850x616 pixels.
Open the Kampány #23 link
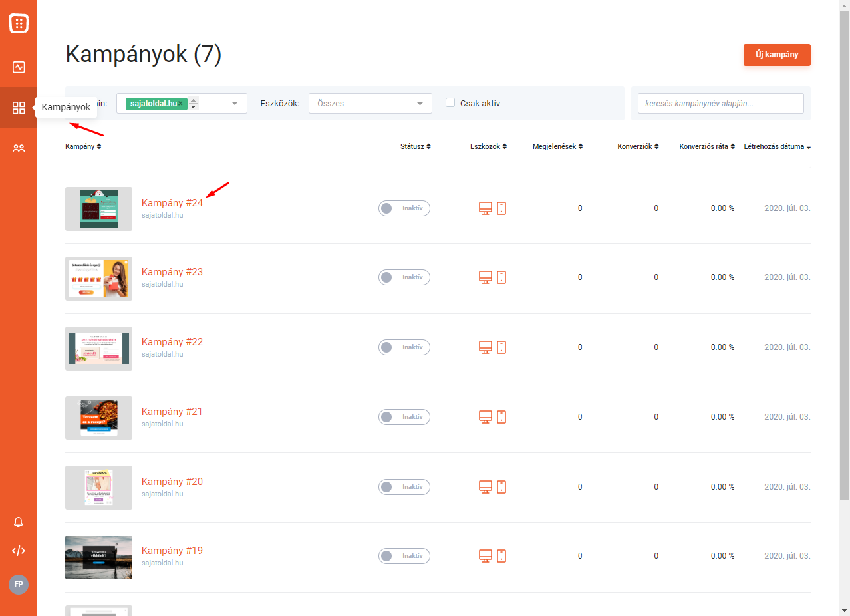172,272
